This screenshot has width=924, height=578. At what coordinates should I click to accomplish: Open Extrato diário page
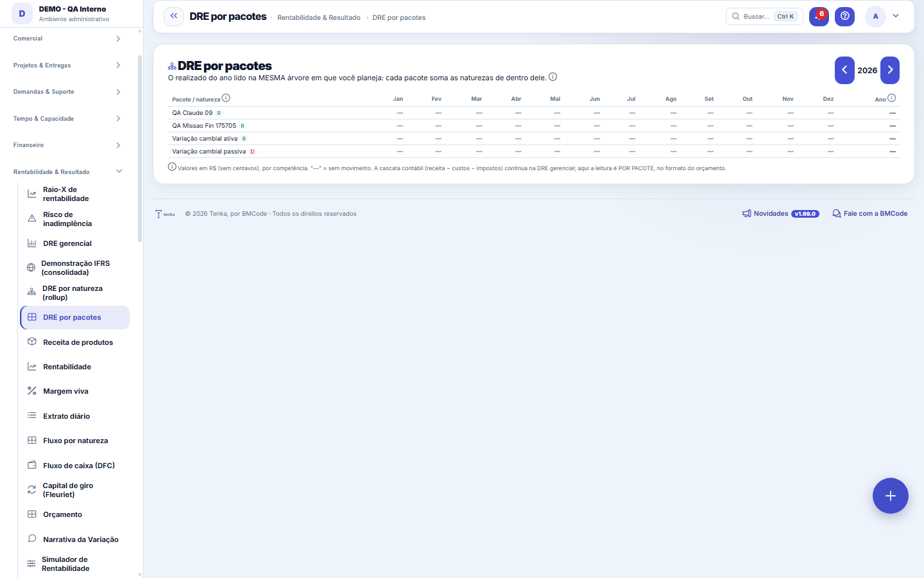coord(74,416)
